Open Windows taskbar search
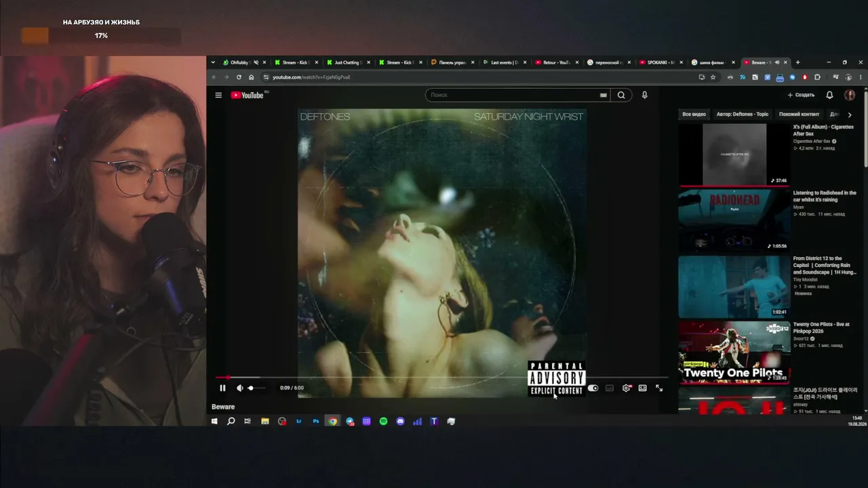Screen dimensions: 868x488 (x=231, y=422)
